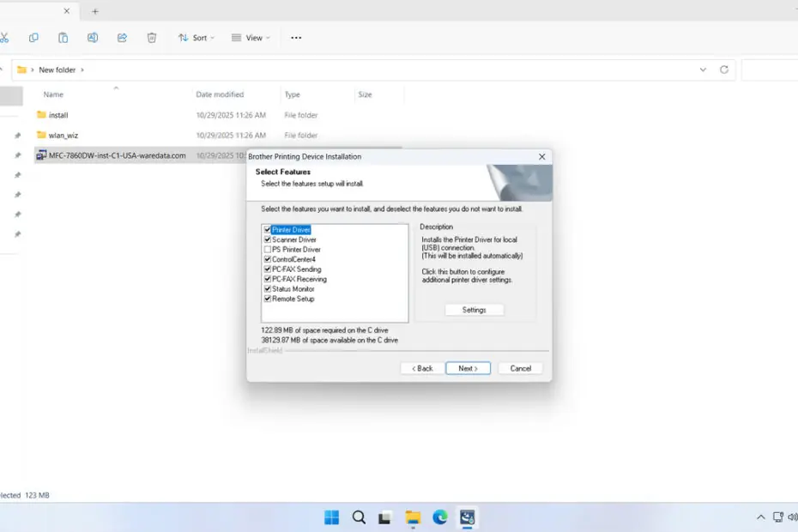Click the Share icon in the toolbar
798x532 pixels.
[x=122, y=38]
